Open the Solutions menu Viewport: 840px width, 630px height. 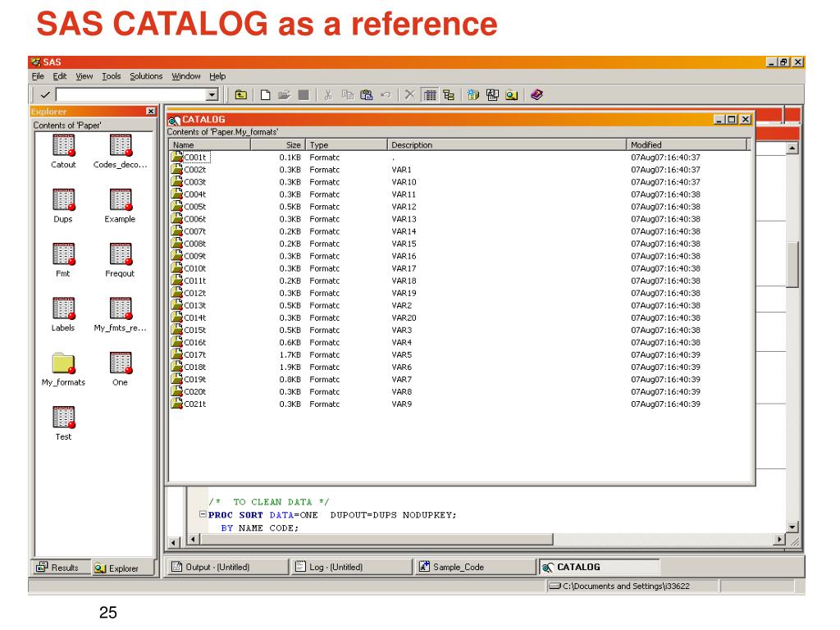[x=146, y=76]
